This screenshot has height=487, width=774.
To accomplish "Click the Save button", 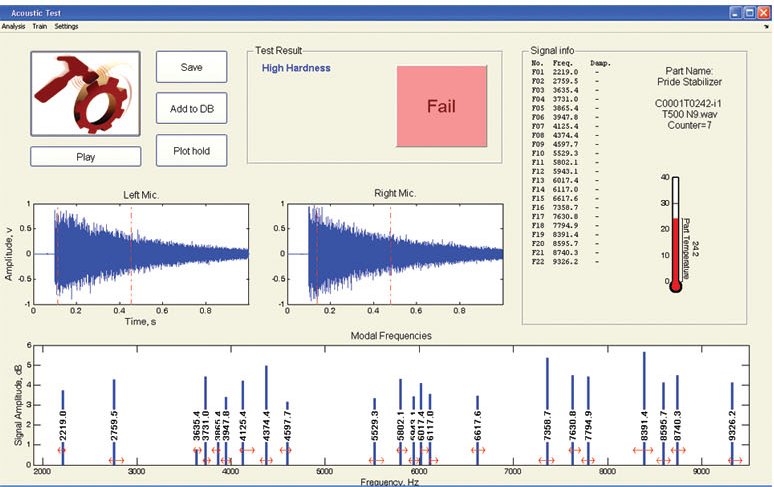I will [192, 67].
